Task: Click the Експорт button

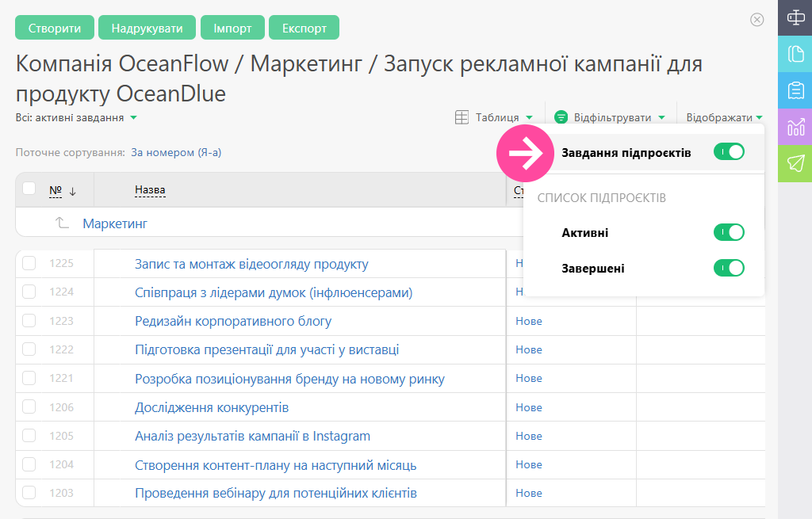Action: coord(304,28)
